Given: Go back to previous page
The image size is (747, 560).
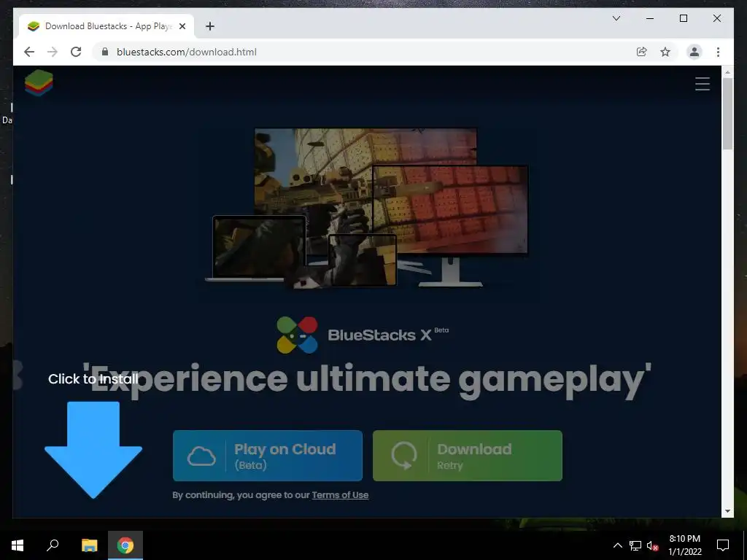Looking at the screenshot, I should 29,52.
